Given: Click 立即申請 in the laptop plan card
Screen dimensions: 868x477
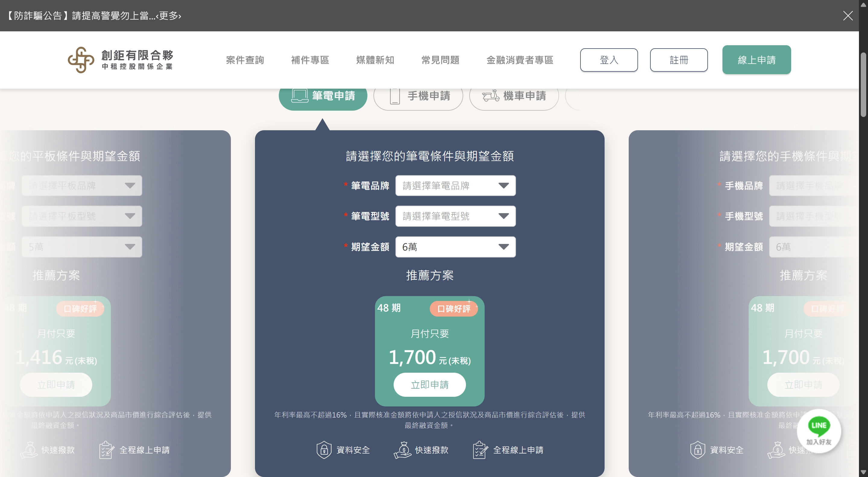Looking at the screenshot, I should coord(429,385).
